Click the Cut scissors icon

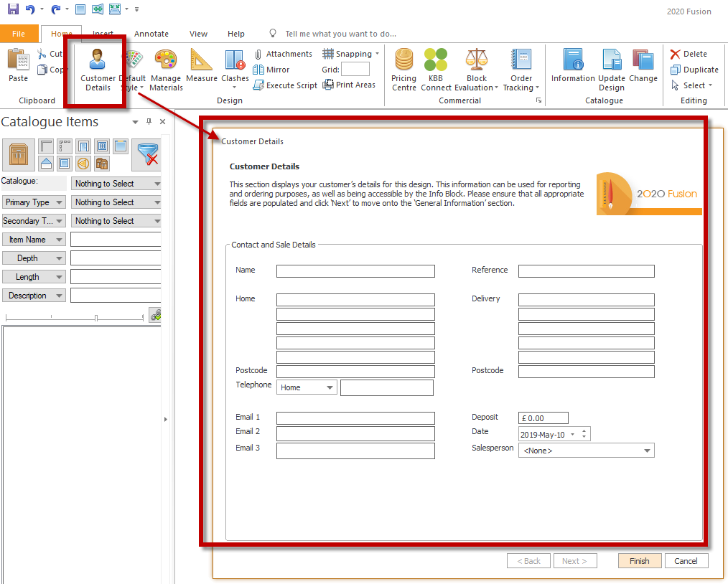pos(42,54)
